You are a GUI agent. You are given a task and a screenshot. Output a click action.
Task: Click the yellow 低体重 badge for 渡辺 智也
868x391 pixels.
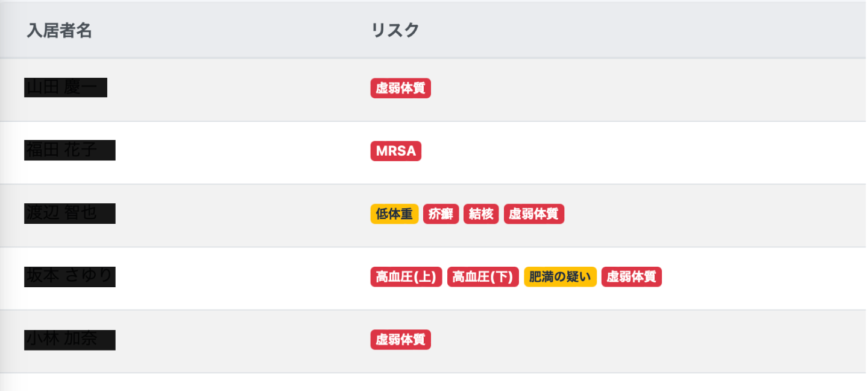[x=394, y=214]
